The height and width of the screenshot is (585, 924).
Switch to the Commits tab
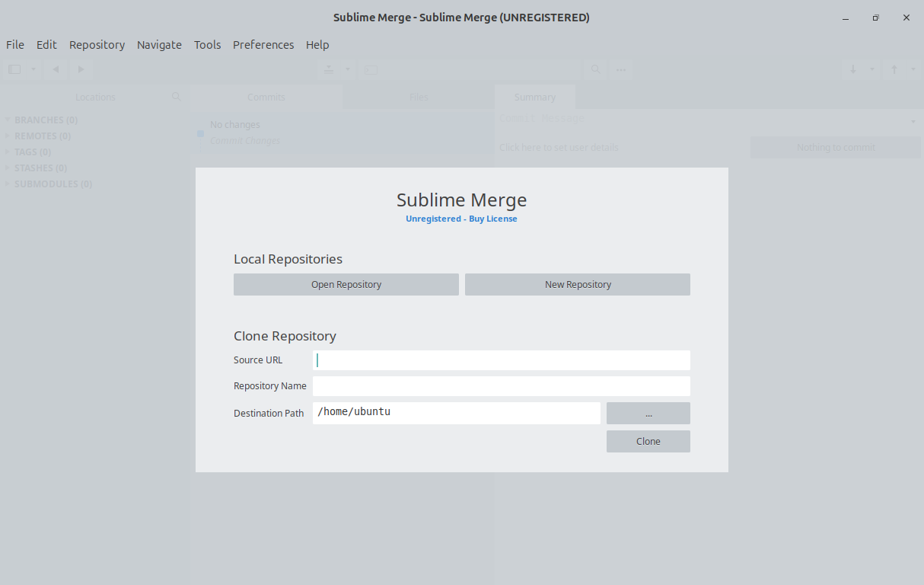266,97
